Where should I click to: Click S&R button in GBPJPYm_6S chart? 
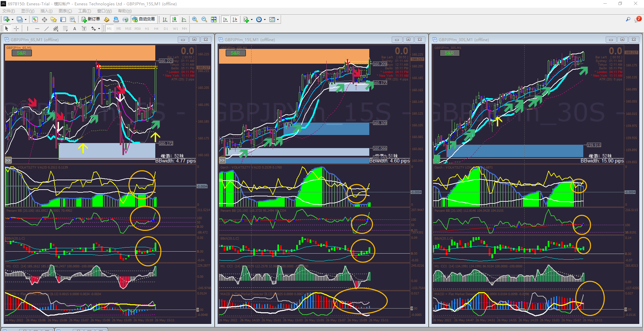[x=21, y=53]
